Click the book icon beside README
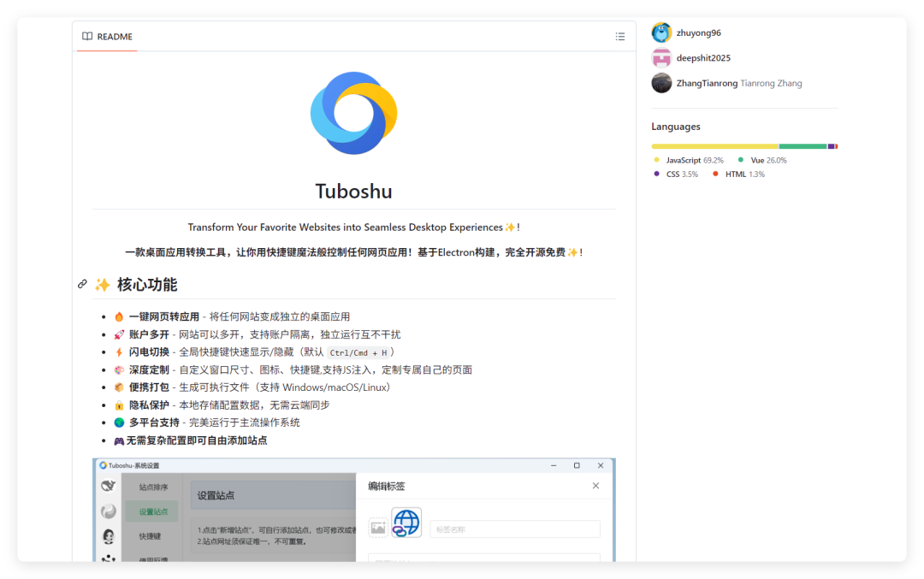Viewport: 924px width, 579px height. point(87,37)
